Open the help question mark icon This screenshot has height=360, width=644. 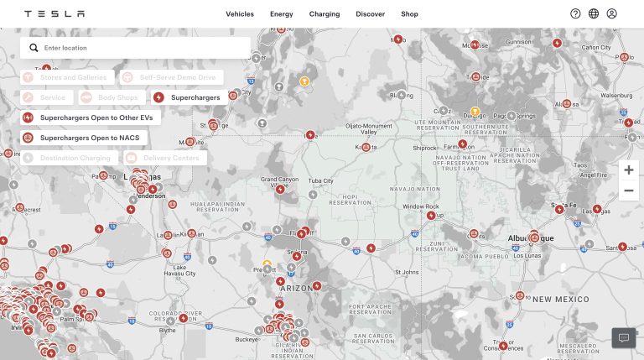(575, 13)
